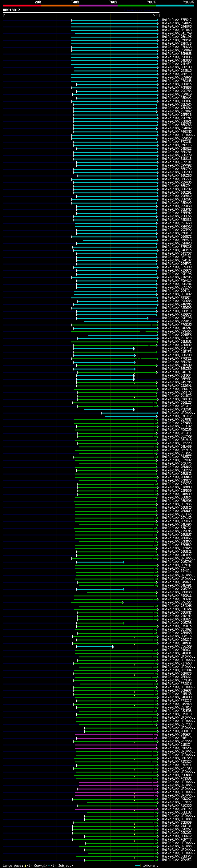Screen dimensions: 197x868
Task: Select the query name BB918017
Action: 11,10
